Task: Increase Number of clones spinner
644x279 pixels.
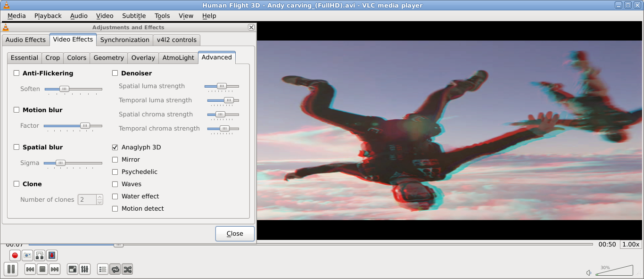Action: click(x=99, y=197)
